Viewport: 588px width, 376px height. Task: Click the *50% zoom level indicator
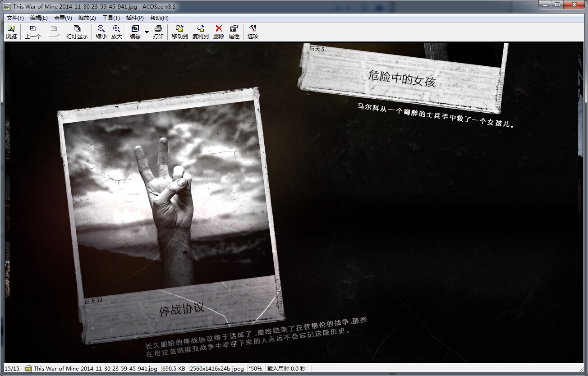[x=256, y=368]
